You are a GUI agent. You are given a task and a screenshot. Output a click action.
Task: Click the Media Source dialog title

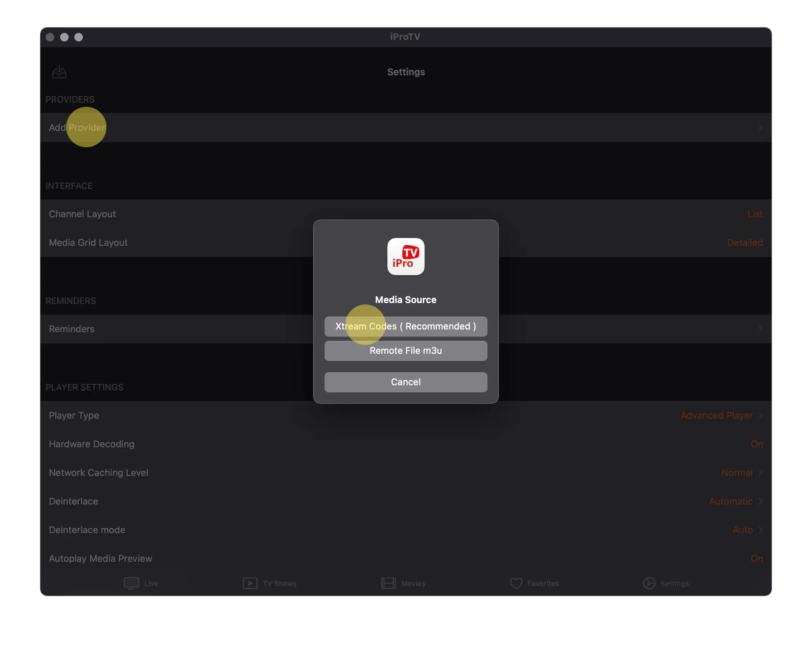point(406,300)
